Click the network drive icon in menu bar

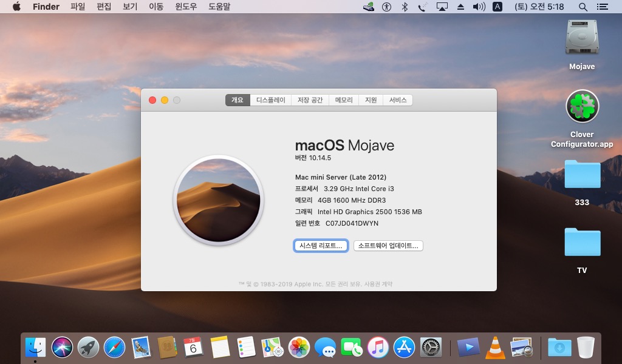(x=369, y=7)
